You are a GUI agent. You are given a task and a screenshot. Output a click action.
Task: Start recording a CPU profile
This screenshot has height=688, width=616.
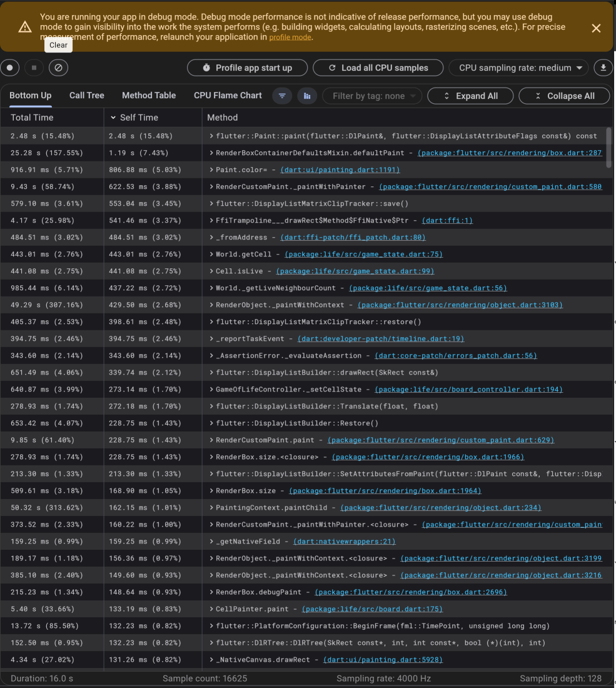10,68
